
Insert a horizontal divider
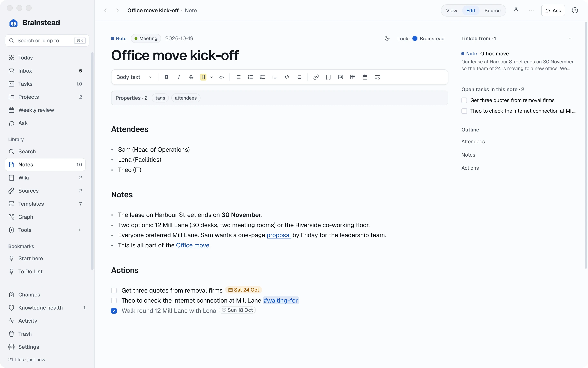coord(299,77)
